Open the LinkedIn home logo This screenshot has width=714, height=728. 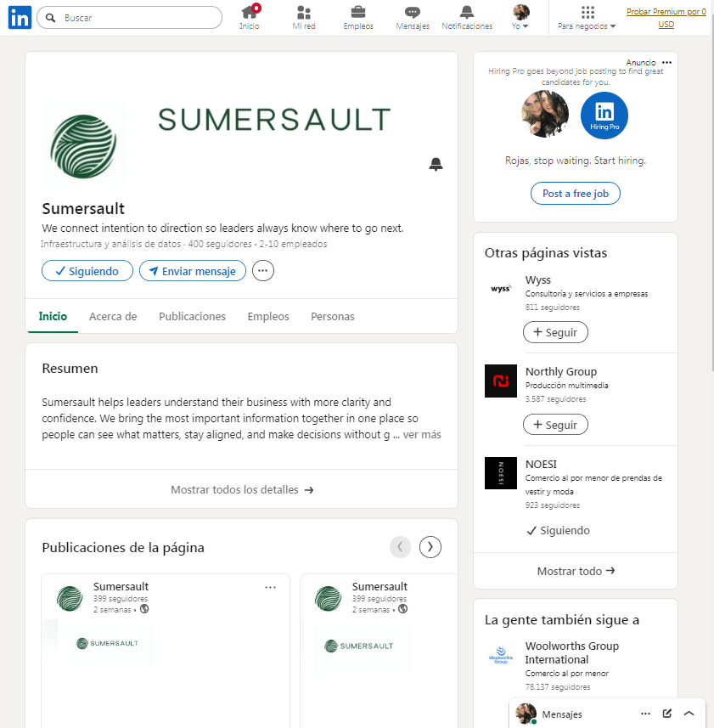point(20,18)
